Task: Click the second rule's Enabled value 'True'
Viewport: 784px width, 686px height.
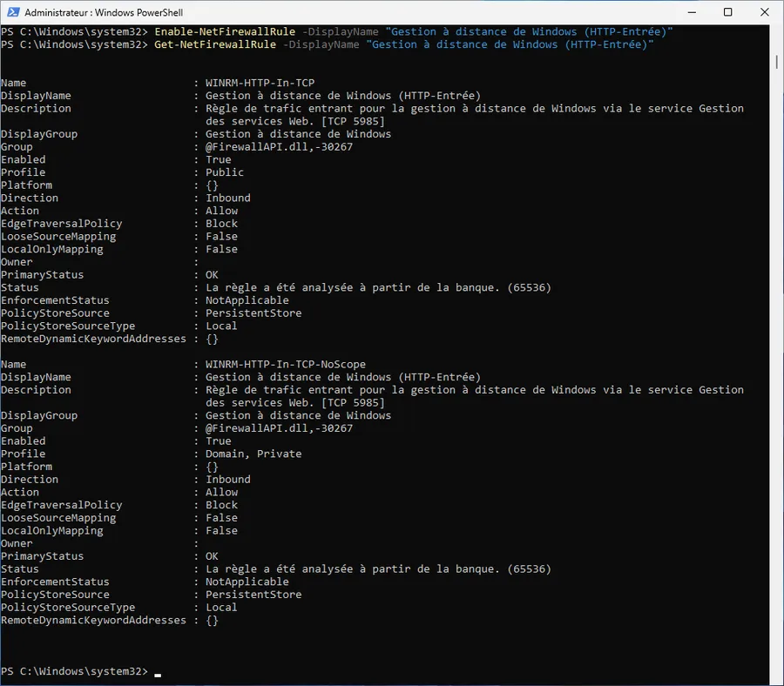Action: pyautogui.click(x=219, y=441)
